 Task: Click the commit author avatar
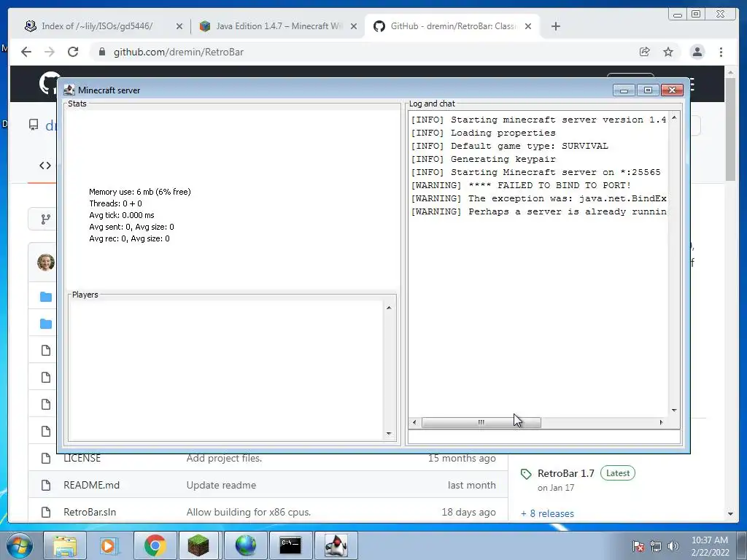click(46, 262)
